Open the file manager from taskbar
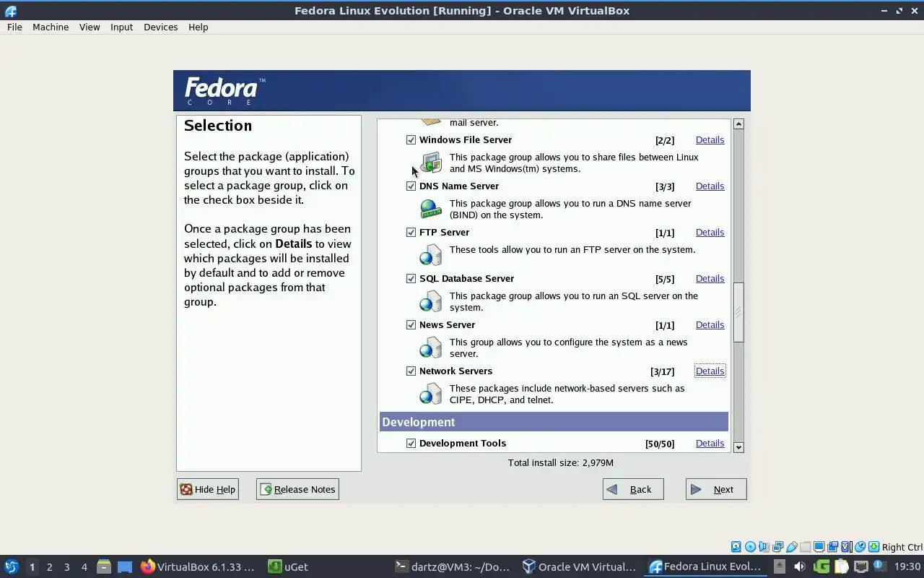This screenshot has width=924, height=578. [104, 567]
